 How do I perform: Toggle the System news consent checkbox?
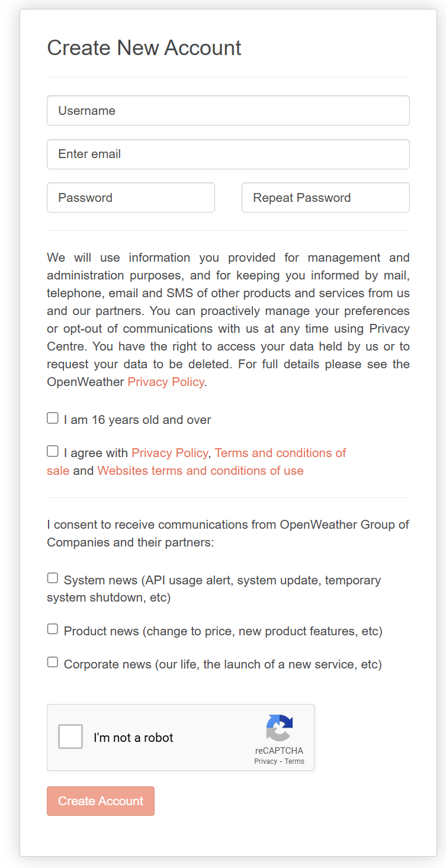(x=53, y=578)
